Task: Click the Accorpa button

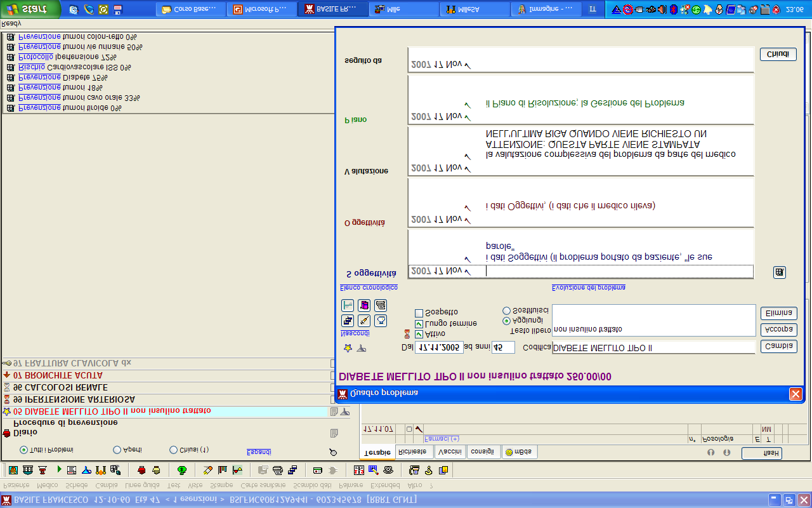Action: pyautogui.click(x=778, y=330)
